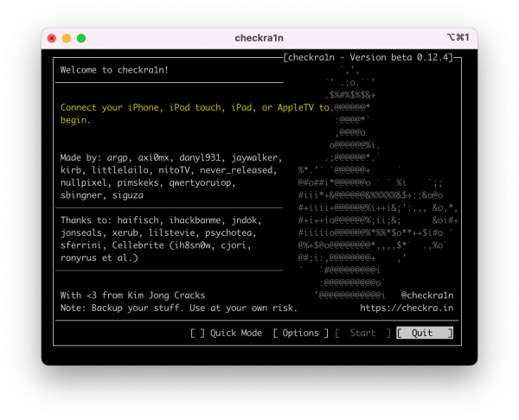Click the Made by: argp credits line
The image size is (519, 420).
click(x=171, y=158)
